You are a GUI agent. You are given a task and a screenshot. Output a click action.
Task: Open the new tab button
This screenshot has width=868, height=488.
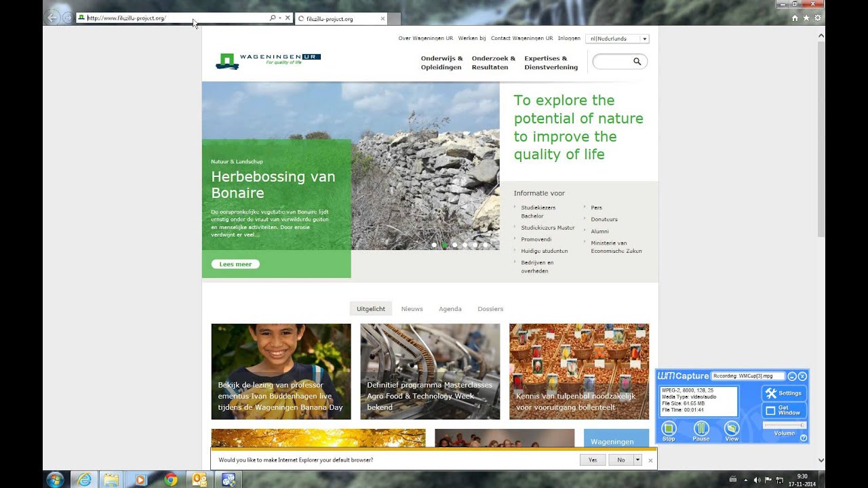[395, 19]
